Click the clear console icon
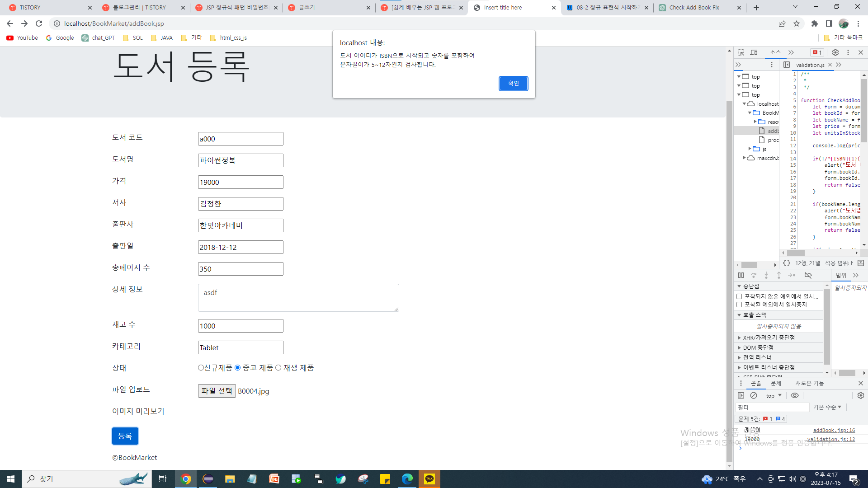 (754, 395)
